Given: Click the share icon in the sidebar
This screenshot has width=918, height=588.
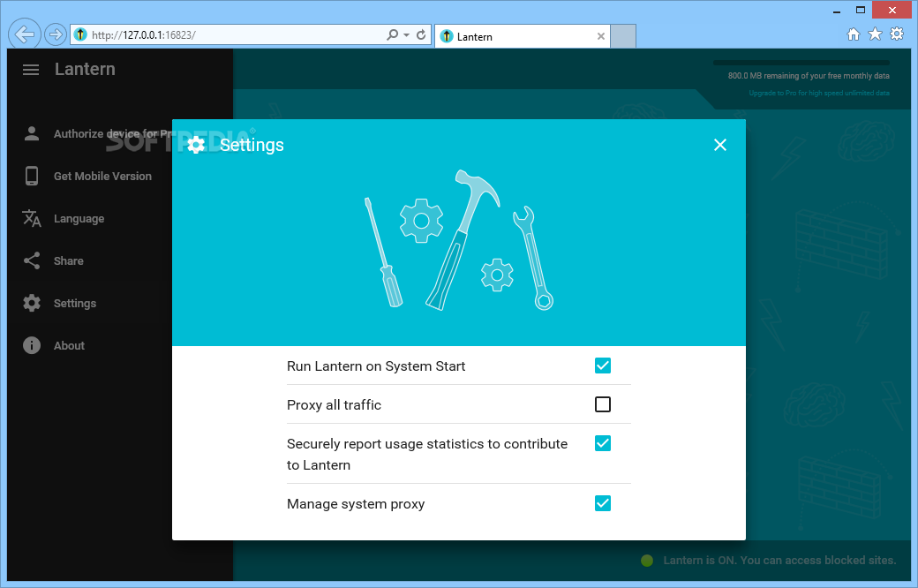Looking at the screenshot, I should 32,260.
